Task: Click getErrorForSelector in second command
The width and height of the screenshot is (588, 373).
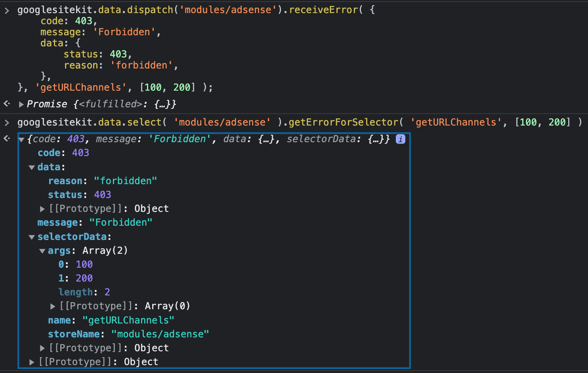Action: click(343, 122)
